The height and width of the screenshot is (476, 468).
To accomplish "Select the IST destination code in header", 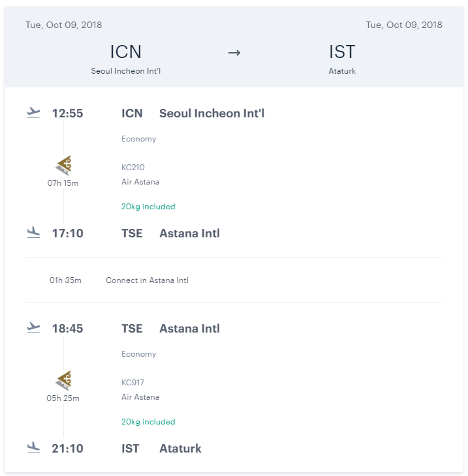I will [x=342, y=52].
